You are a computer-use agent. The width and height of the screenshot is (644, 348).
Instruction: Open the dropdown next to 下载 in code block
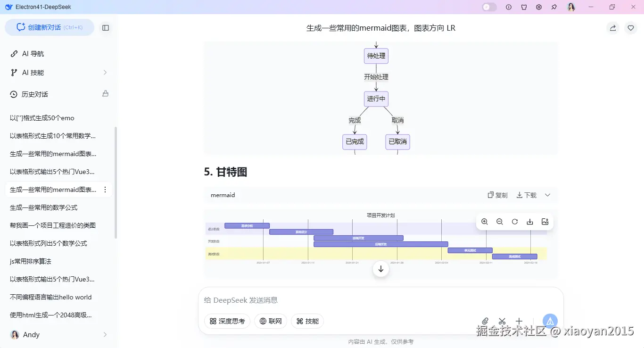(547, 195)
